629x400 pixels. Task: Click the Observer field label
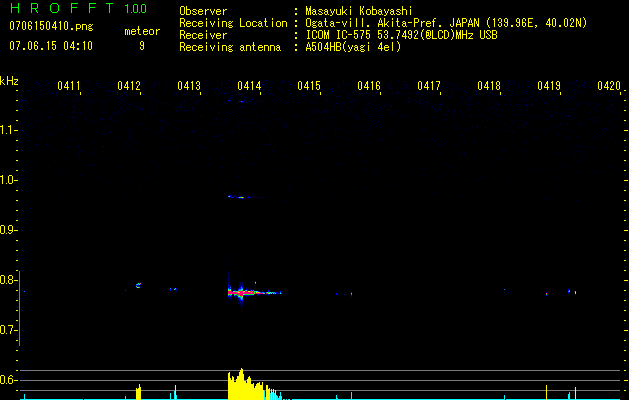pos(203,11)
